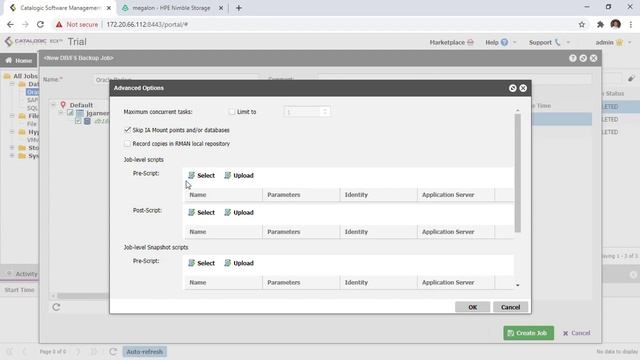The image size is (640, 360).
Task: Open the Support menu
Action: tap(549, 42)
